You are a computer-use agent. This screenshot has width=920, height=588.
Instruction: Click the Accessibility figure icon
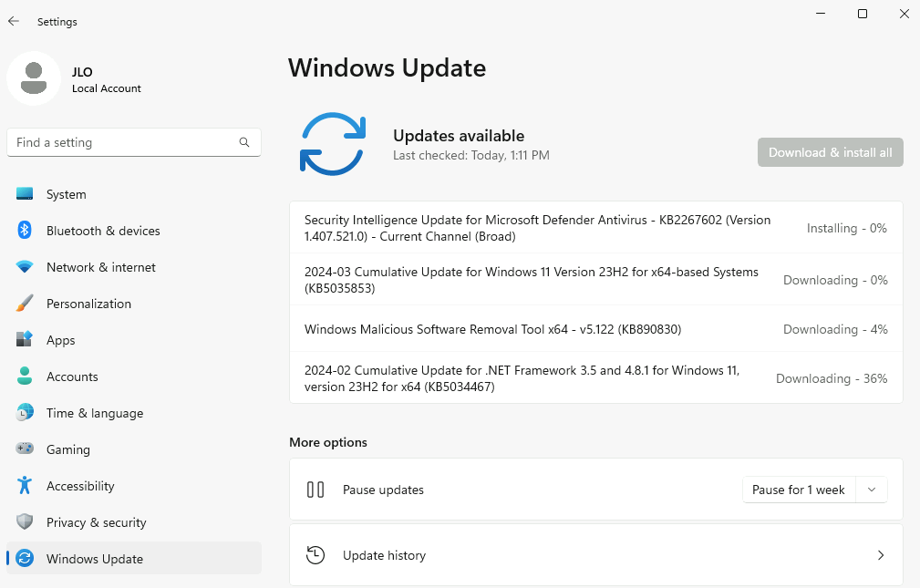(25, 485)
